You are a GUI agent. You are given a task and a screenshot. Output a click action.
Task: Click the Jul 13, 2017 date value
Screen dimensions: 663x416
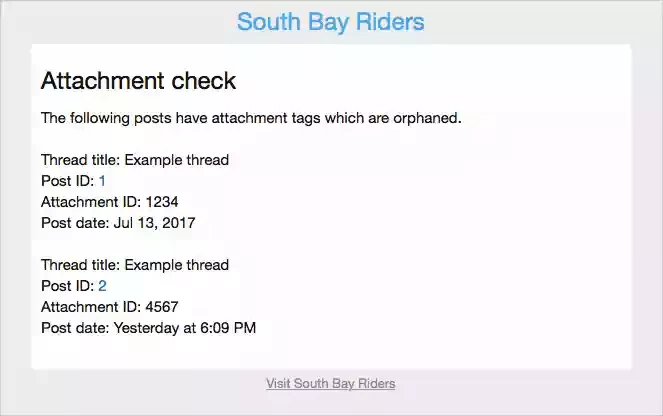point(154,223)
